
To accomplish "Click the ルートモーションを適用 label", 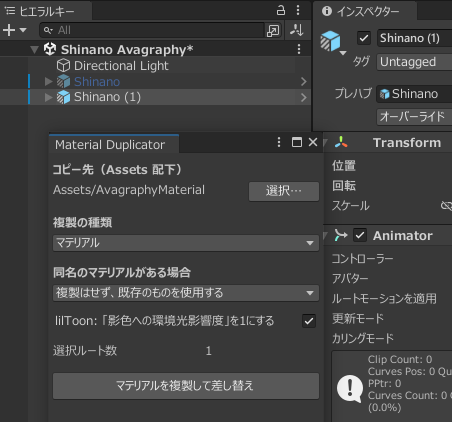I will [384, 299].
